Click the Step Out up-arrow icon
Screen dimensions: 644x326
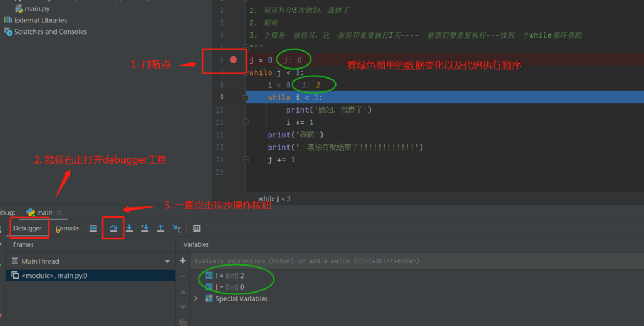pos(161,228)
